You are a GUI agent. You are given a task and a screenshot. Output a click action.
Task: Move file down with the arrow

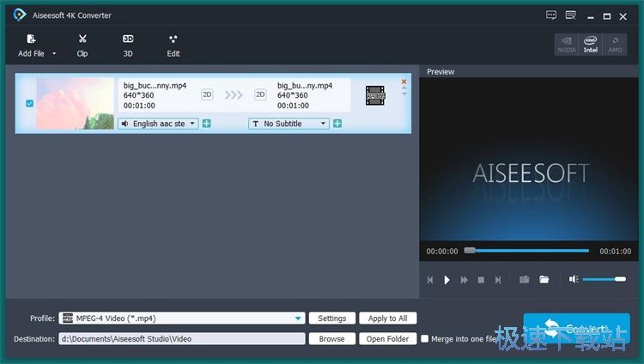[x=404, y=94]
